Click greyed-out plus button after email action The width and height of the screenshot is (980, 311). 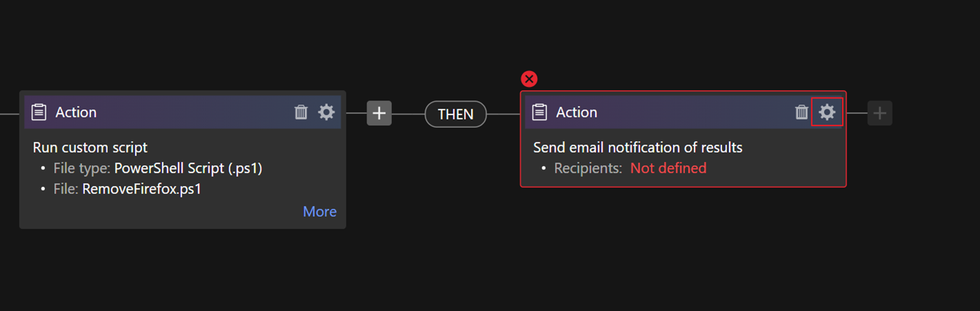tap(879, 113)
